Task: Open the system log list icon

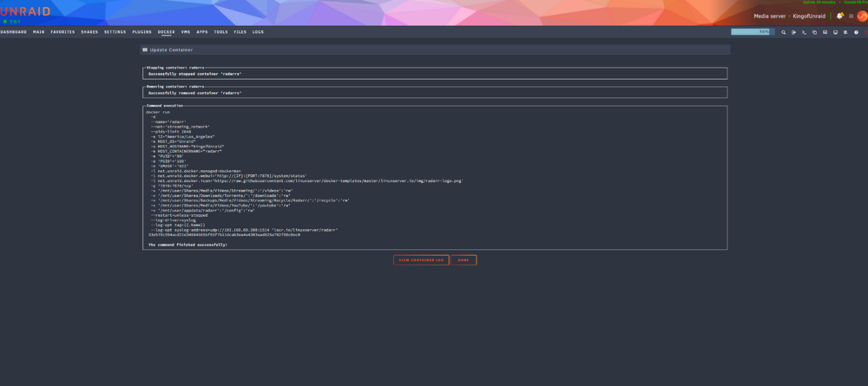Action: [845, 32]
